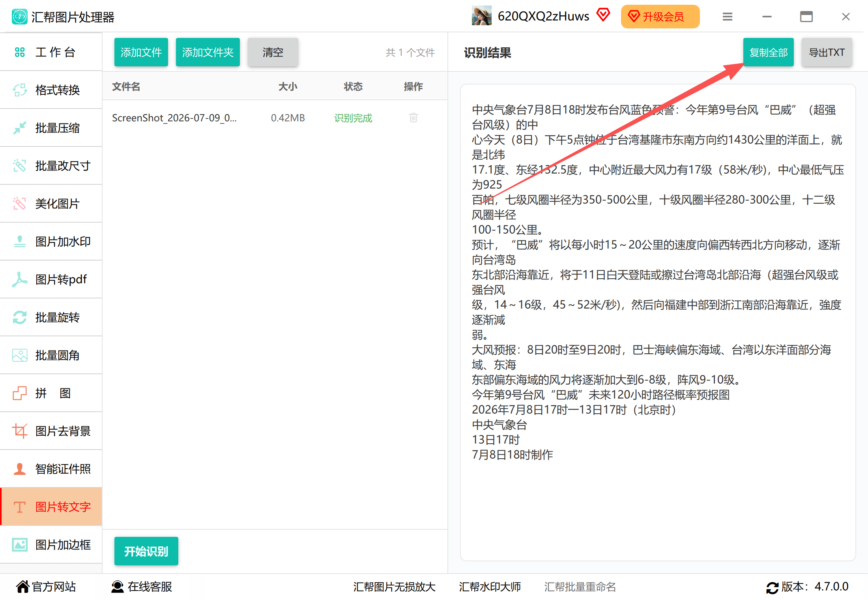This screenshot has height=600, width=868.
Task: Click the 图片转pdf icon
Action: coord(20,279)
